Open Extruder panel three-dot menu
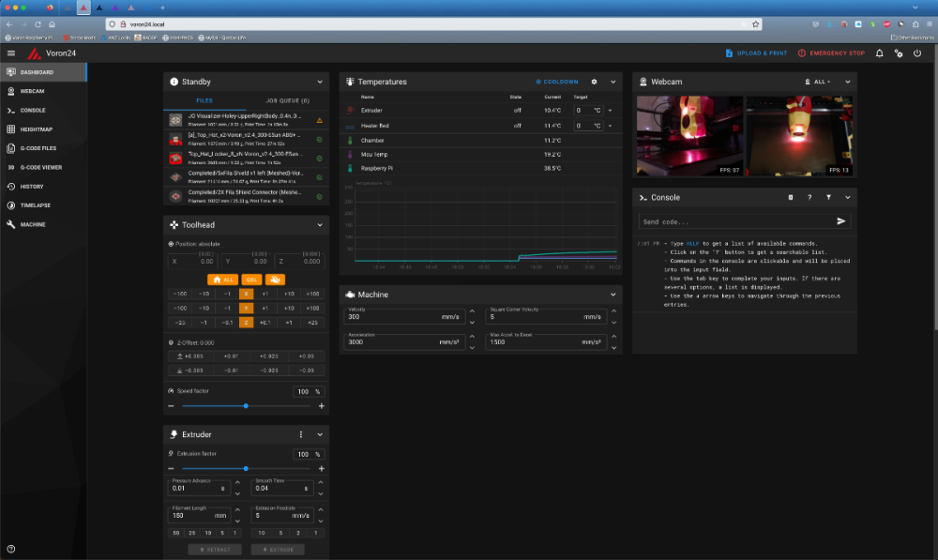Screen dimensions: 938x560 point(301,434)
